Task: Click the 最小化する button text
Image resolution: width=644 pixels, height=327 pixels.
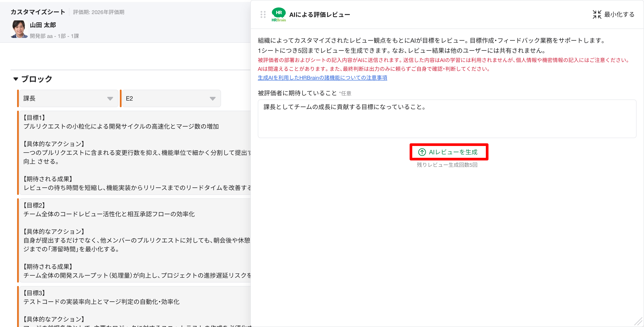Action: pyautogui.click(x=619, y=14)
